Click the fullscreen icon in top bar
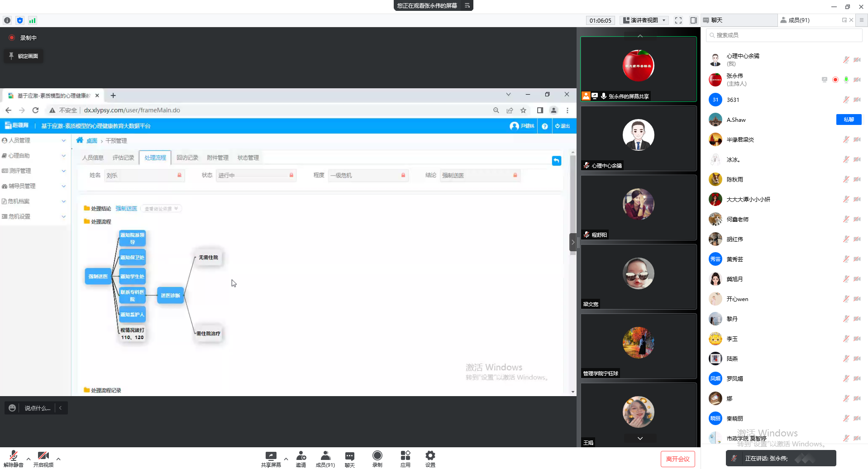868x469 pixels. (x=678, y=20)
